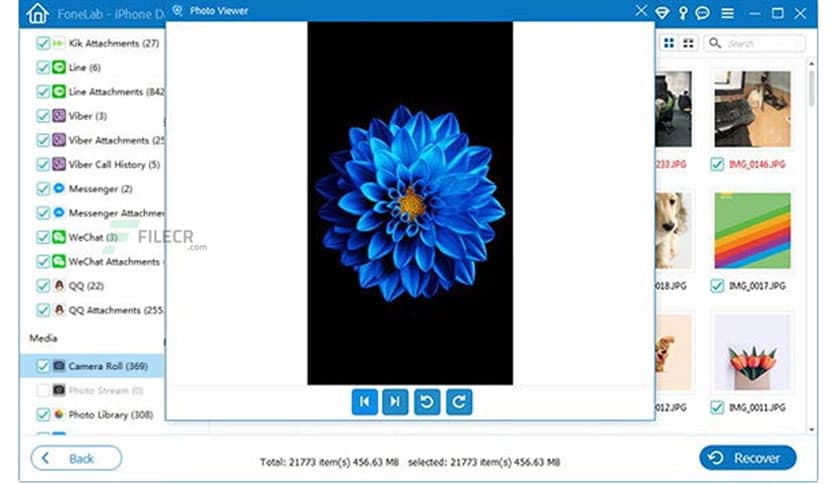The height and width of the screenshot is (484, 836).
Task: Uncheck the WeChat checkbox
Action: 43,237
